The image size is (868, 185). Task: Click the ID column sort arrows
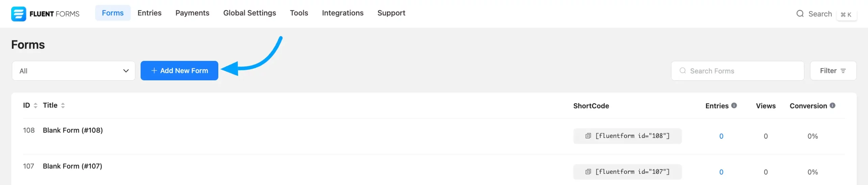[x=36, y=106]
